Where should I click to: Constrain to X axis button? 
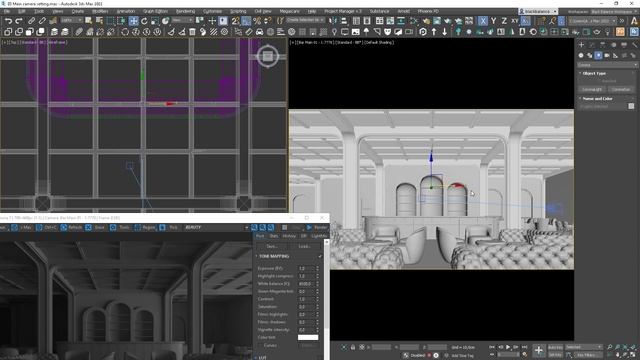coord(482,20)
